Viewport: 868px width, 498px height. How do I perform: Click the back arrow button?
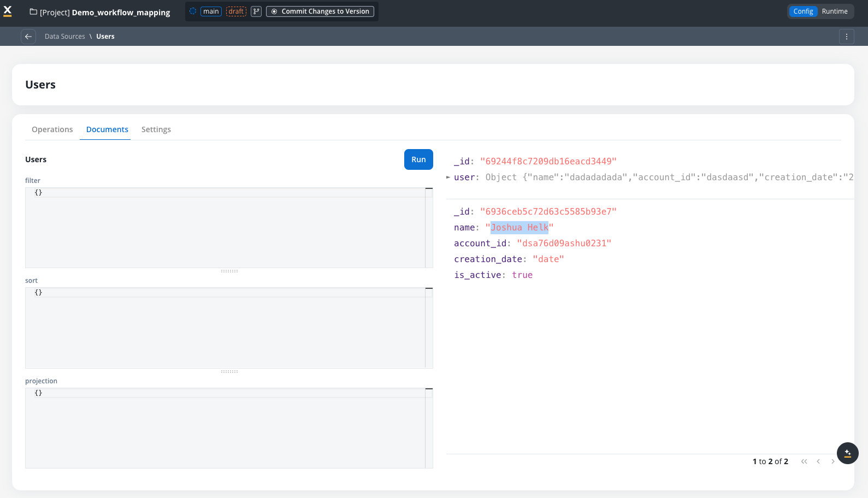[x=28, y=37]
